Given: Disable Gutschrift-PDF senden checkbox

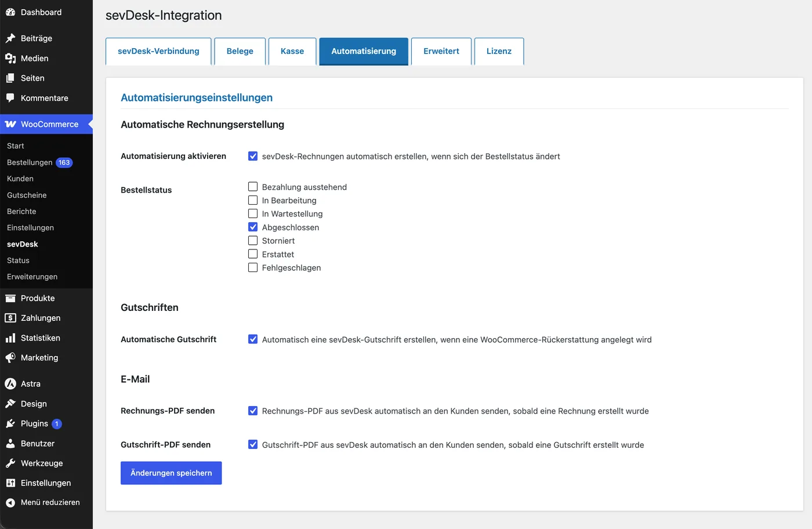Looking at the screenshot, I should 253,444.
